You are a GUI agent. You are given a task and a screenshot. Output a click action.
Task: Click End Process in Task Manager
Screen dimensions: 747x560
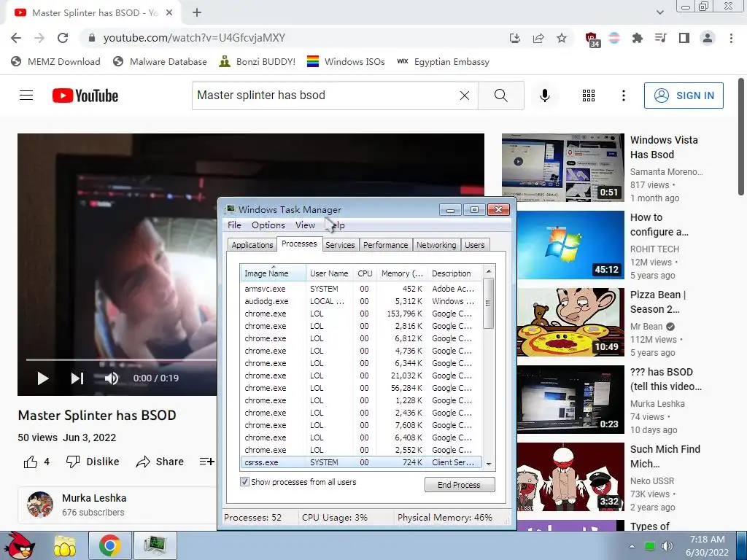click(460, 485)
